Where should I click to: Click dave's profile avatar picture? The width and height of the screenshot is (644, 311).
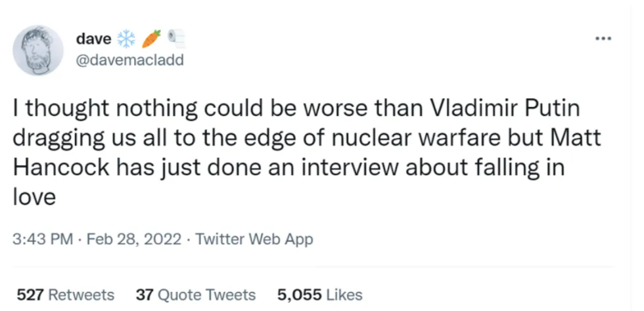pyautogui.click(x=39, y=51)
